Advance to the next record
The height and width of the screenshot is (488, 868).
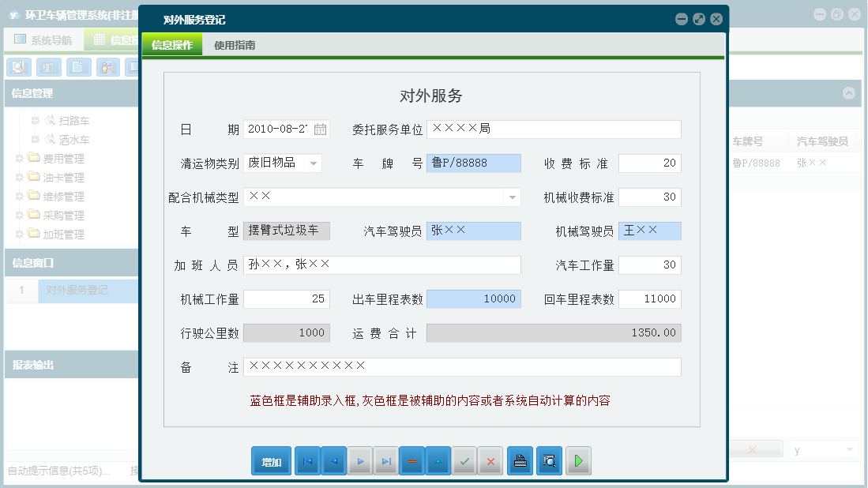click(x=361, y=461)
